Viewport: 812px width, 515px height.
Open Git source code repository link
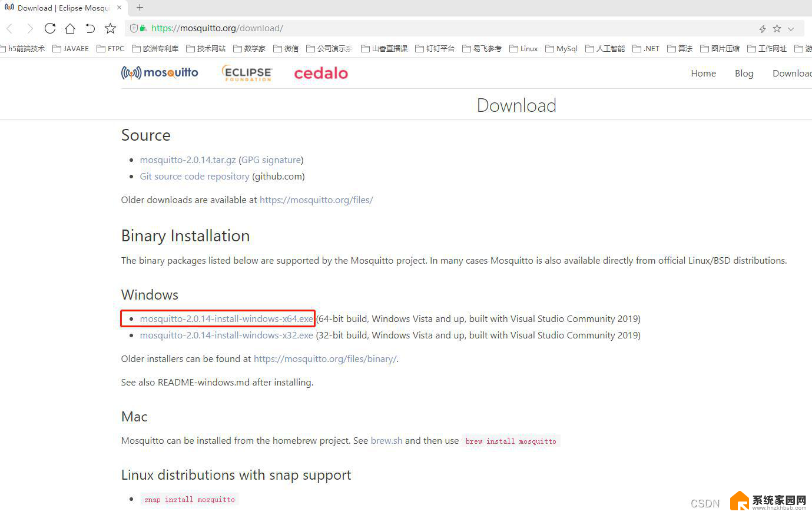tap(195, 177)
